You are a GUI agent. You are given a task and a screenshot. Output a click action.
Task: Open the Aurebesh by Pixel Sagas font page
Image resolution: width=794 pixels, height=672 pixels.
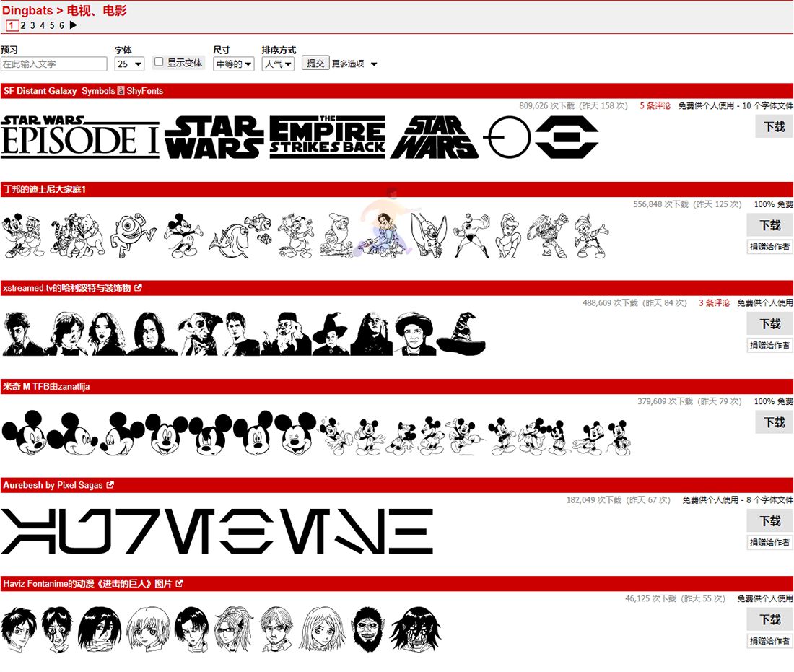click(53, 484)
